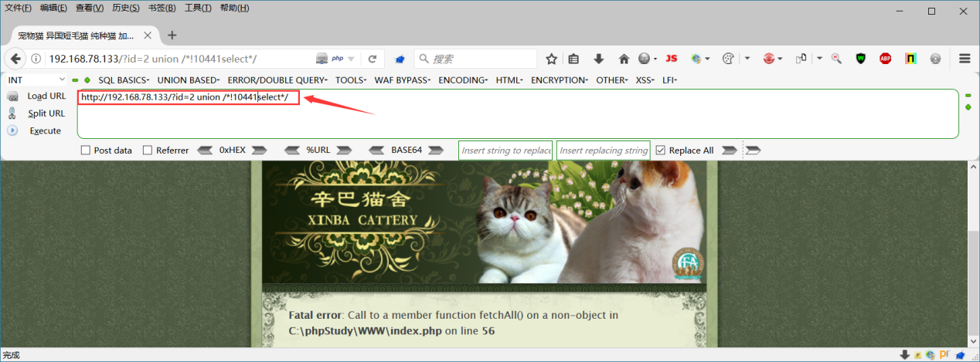Expand the ENCRYPTION menu
Viewport: 980px width, 362px height.
point(560,80)
